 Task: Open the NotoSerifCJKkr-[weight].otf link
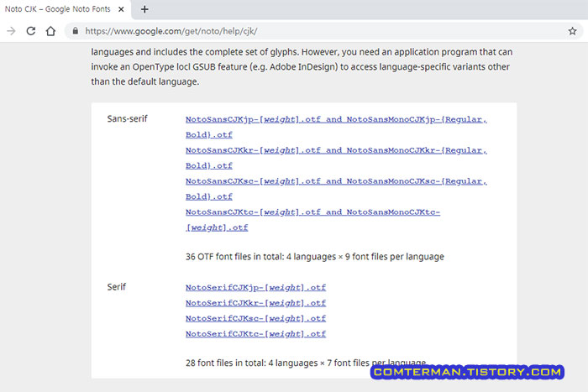(255, 303)
